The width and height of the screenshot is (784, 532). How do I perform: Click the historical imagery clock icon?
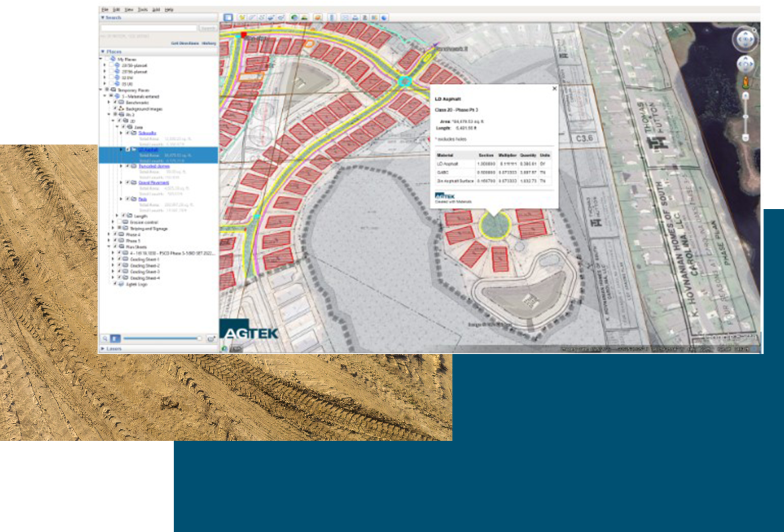click(x=294, y=17)
